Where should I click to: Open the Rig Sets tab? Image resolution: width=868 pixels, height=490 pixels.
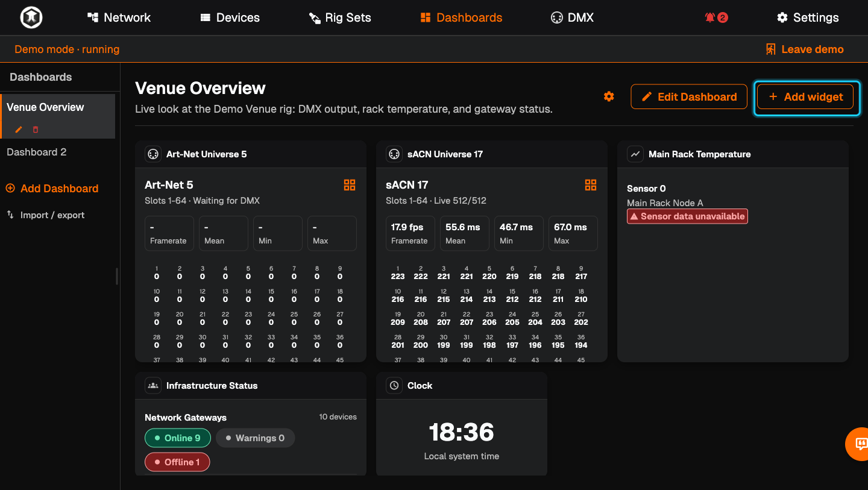340,17
